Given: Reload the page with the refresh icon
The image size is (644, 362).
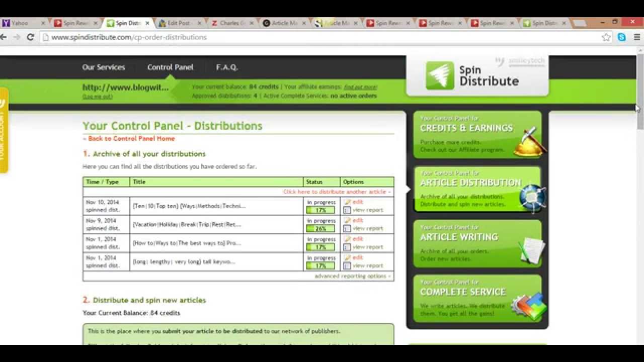Looking at the screenshot, I should coord(30,37).
